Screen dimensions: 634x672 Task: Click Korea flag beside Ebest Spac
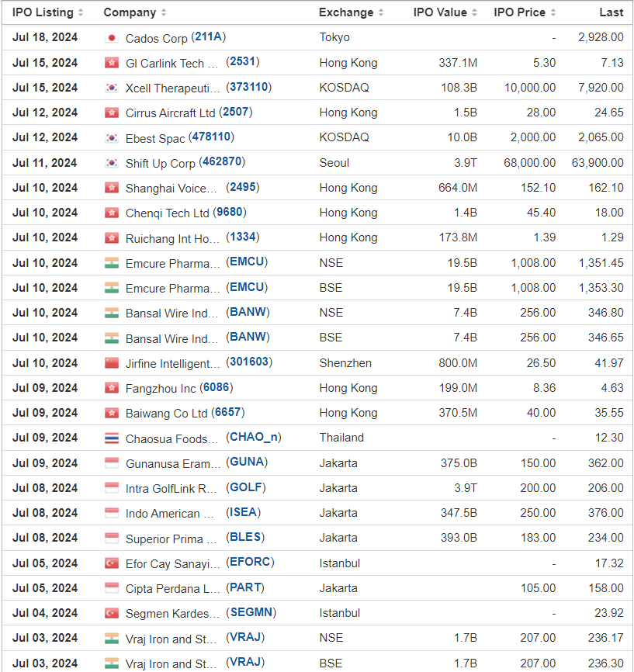(112, 138)
